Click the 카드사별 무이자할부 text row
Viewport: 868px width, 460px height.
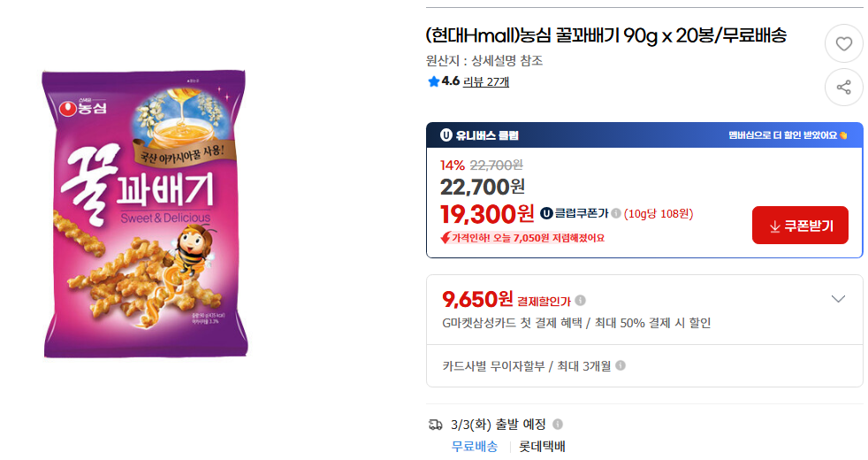tap(526, 365)
